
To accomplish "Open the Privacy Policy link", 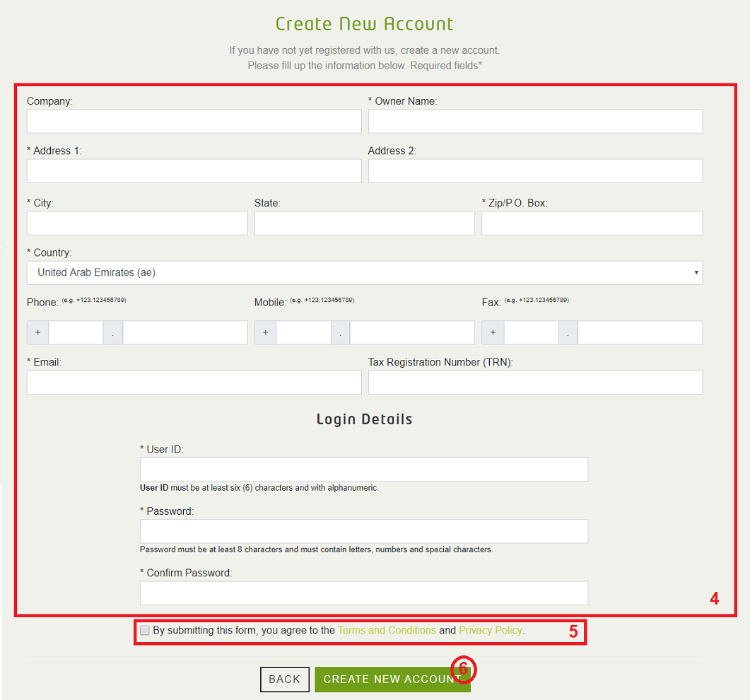I will pos(490,631).
